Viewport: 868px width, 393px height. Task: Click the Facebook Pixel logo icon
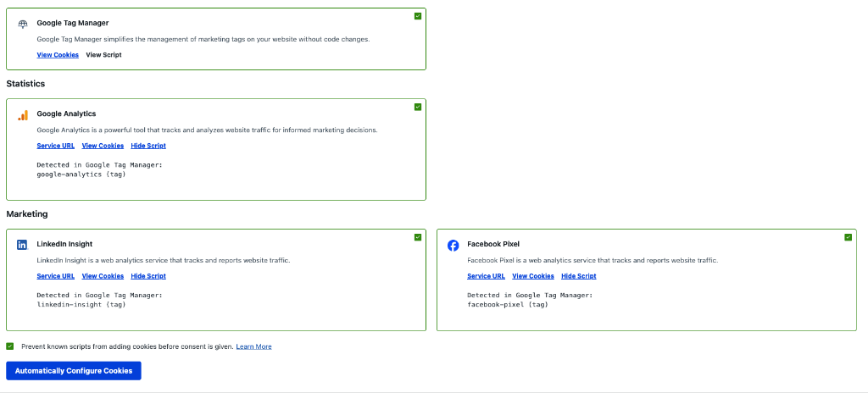[453, 245]
